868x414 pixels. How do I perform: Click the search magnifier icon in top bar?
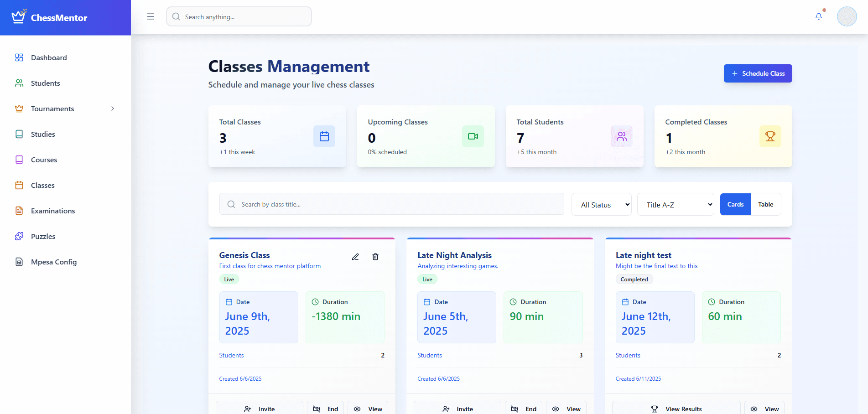pyautogui.click(x=176, y=16)
